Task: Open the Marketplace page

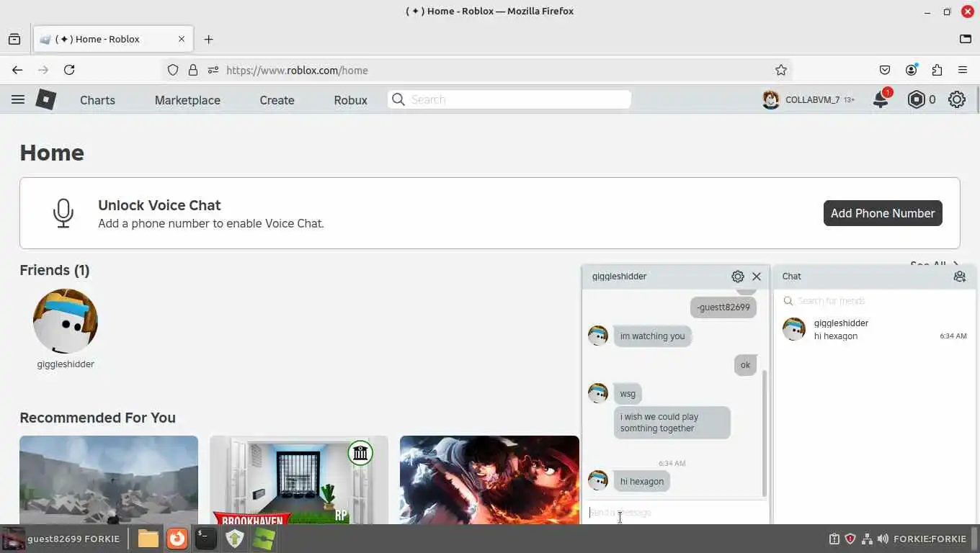Action: [x=187, y=100]
